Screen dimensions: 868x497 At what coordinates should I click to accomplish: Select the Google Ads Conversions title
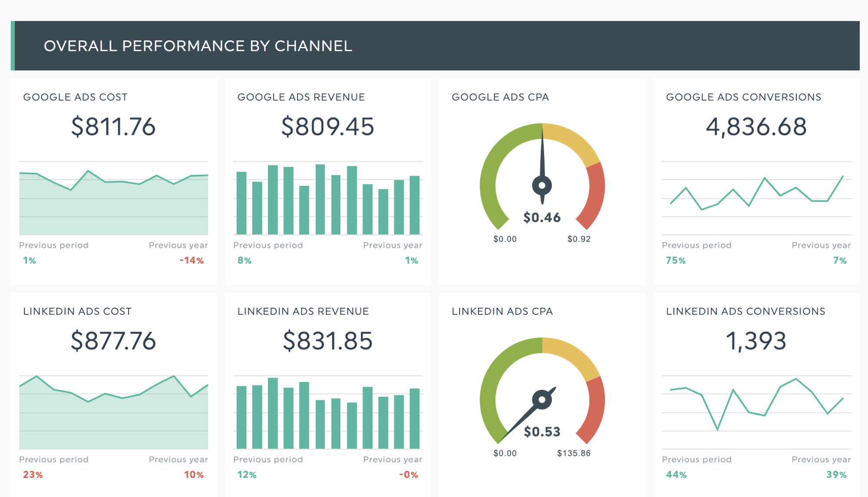[x=743, y=97]
